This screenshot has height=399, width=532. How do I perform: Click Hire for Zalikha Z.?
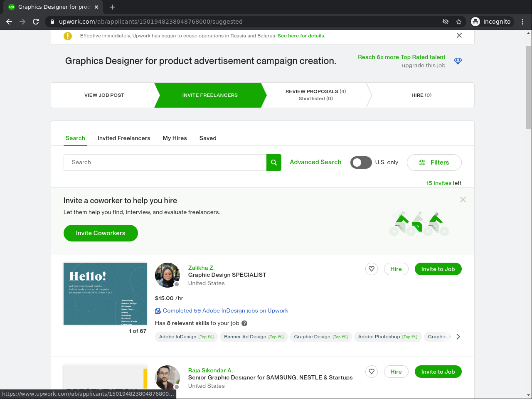coord(396,269)
